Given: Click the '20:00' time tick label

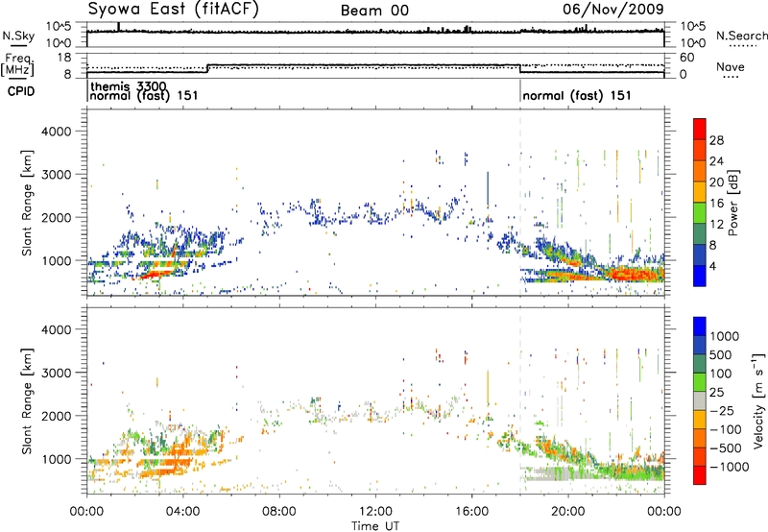Looking at the screenshot, I should [x=568, y=512].
